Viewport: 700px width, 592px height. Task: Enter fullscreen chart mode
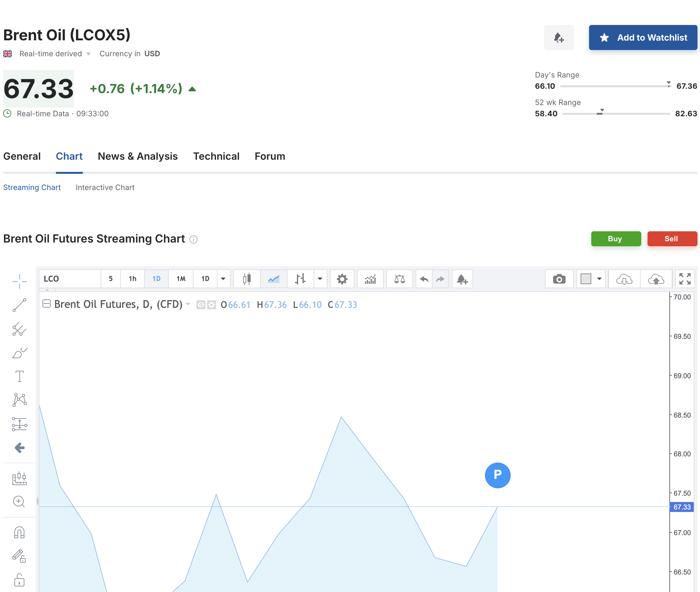pos(685,279)
